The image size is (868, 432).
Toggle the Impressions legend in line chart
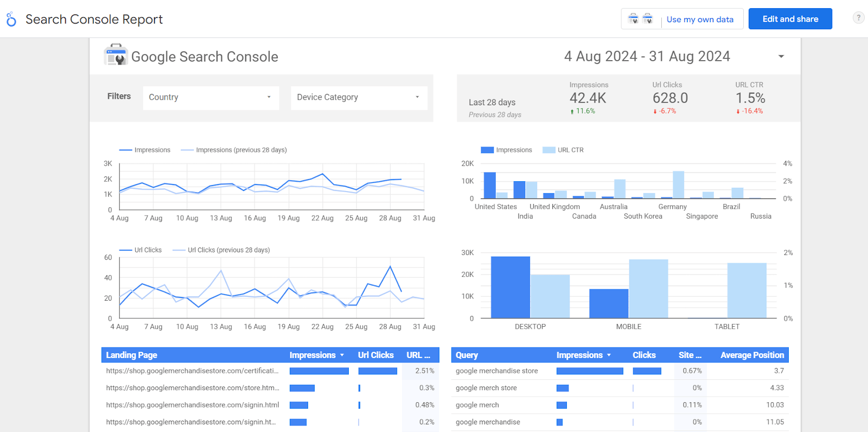coord(145,150)
